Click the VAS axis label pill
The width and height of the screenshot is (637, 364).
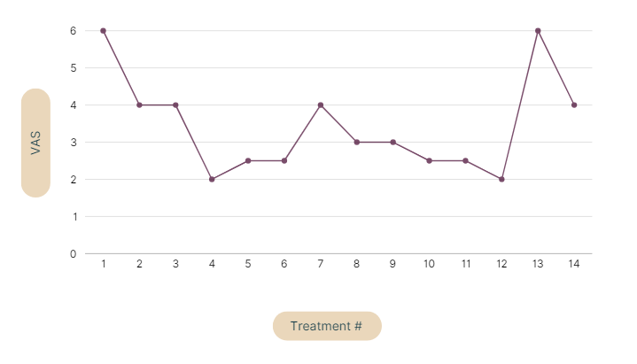[x=35, y=143]
